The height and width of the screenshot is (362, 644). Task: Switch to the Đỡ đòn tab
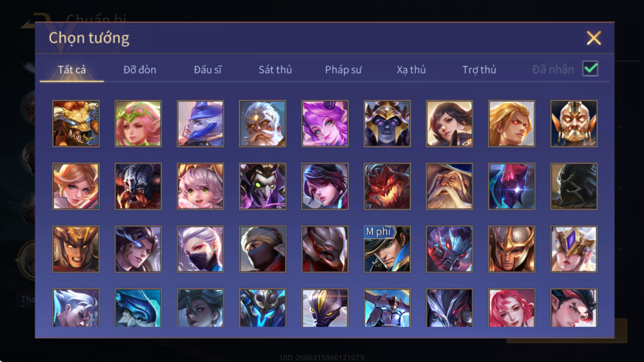[x=140, y=70]
